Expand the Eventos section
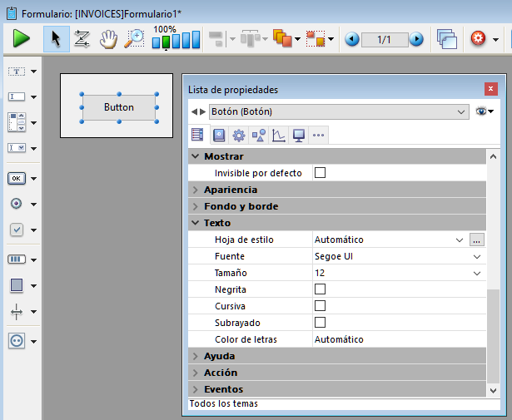 tap(223, 389)
